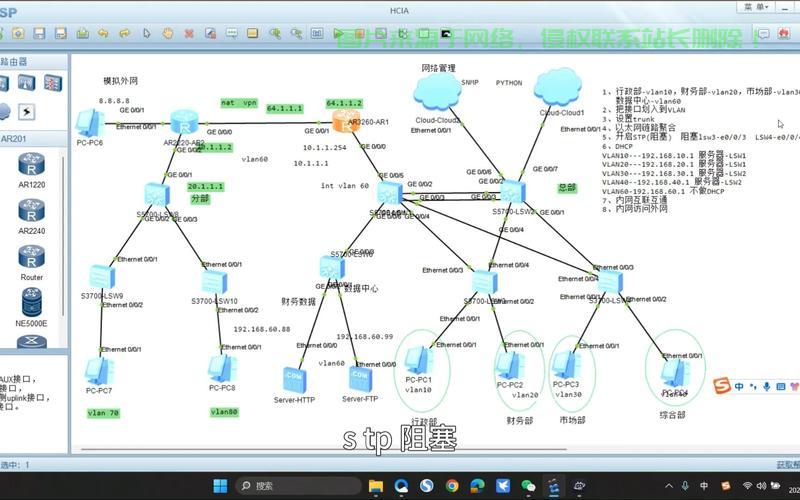Click the 'nat vpn' green label
800x500 pixels.
coord(239,103)
